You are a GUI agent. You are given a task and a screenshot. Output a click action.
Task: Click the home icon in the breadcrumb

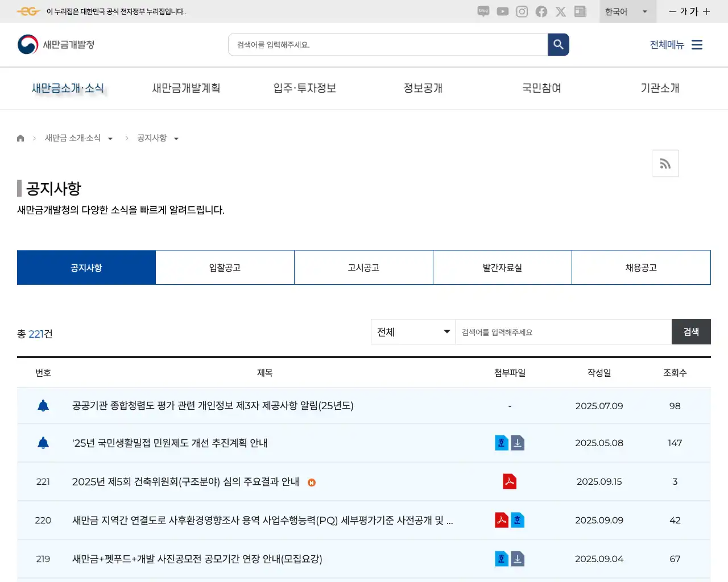20,138
